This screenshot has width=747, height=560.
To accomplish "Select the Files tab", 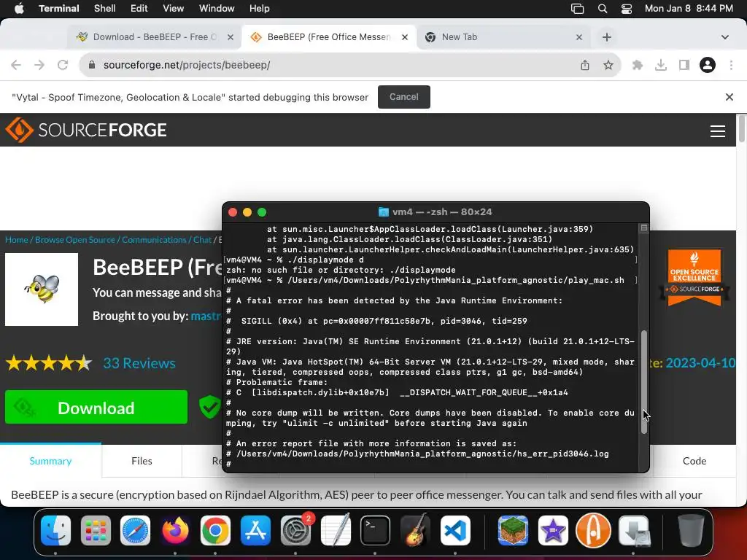I will (142, 461).
